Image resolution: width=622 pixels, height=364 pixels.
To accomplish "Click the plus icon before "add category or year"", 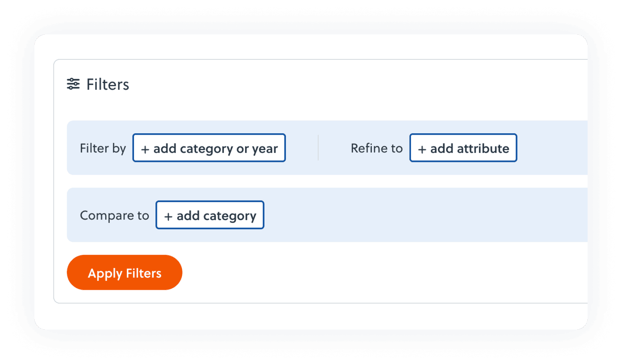I will tap(145, 149).
